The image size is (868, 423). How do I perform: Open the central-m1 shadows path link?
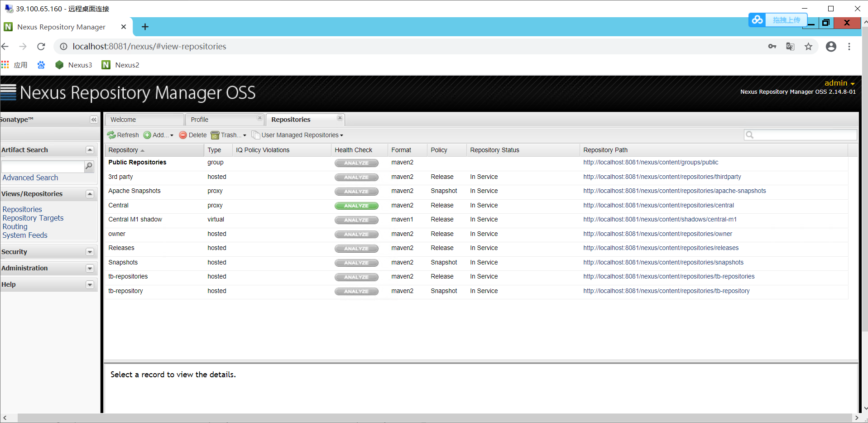(660, 219)
